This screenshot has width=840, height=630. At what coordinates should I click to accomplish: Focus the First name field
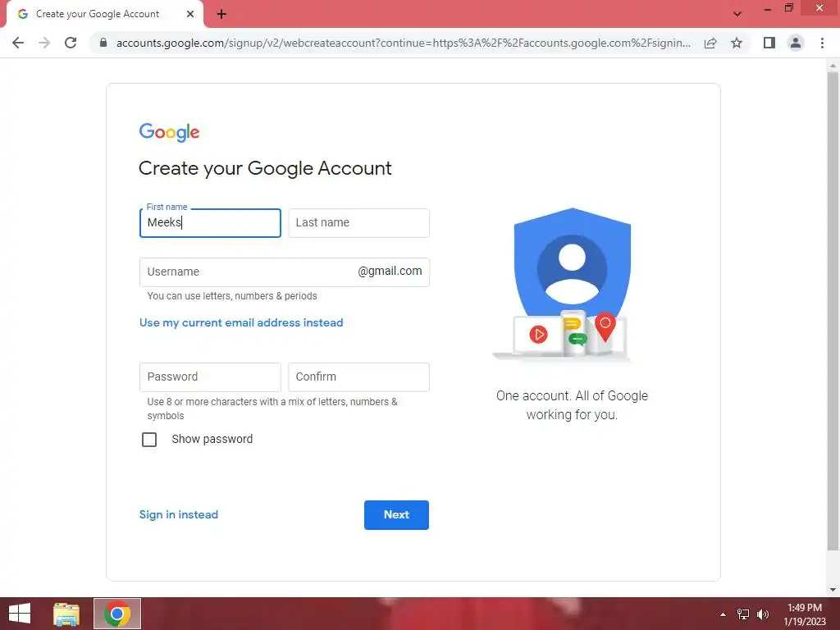click(210, 223)
